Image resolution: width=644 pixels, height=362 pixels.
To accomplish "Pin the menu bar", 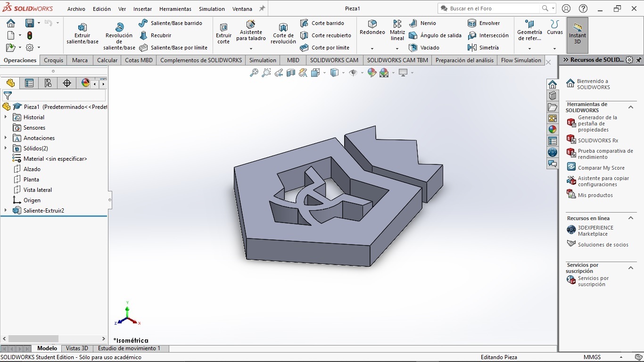I will 263,8.
